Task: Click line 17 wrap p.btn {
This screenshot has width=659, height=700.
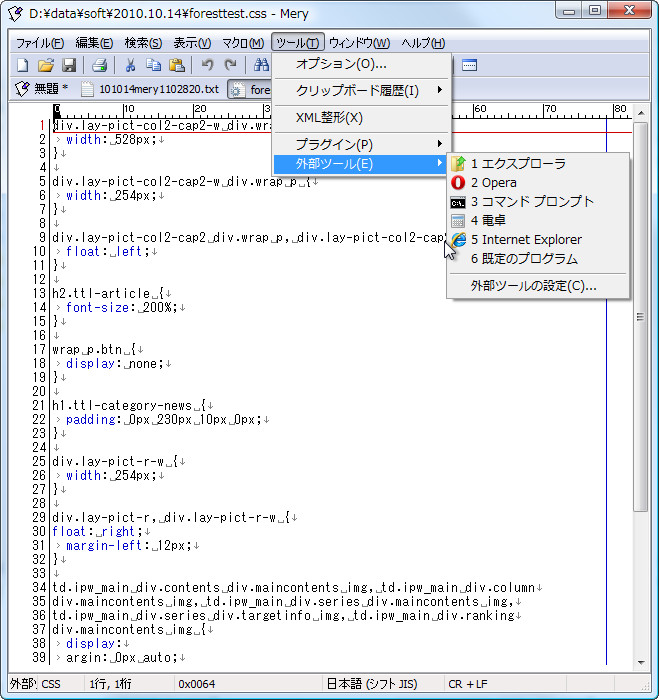Action: tap(94, 349)
